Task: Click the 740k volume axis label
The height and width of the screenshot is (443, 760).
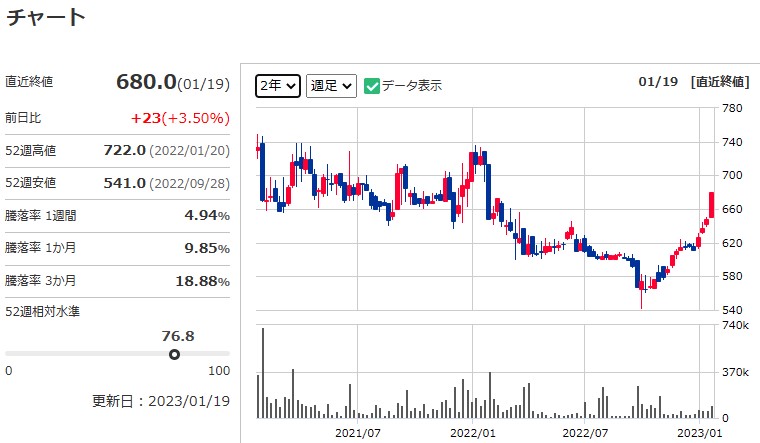Action: coord(735,325)
